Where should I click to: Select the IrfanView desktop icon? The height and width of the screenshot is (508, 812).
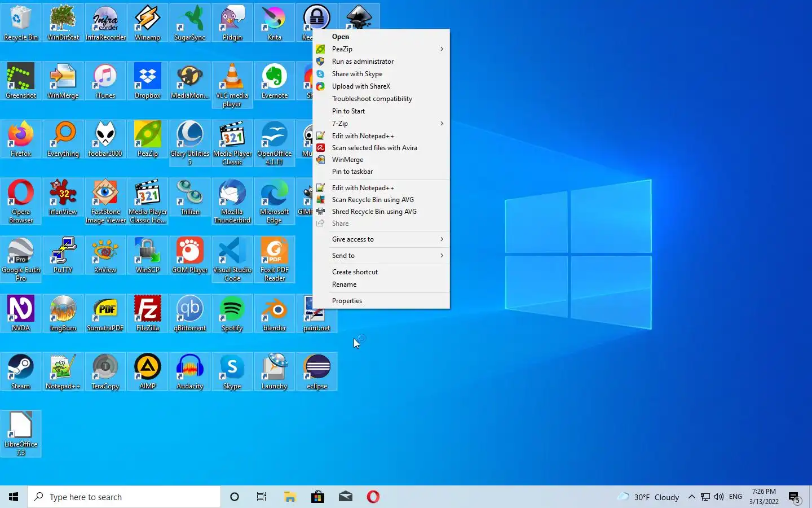click(63, 198)
